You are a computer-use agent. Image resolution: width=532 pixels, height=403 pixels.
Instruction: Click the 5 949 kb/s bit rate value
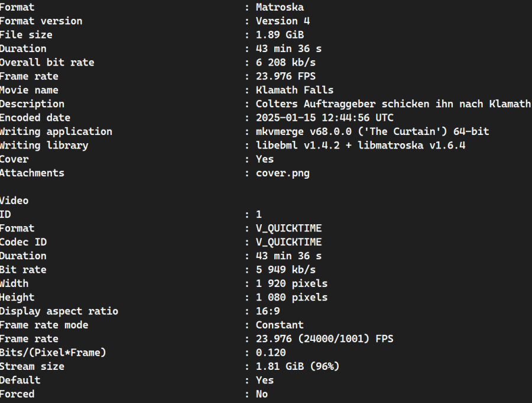pyautogui.click(x=286, y=270)
